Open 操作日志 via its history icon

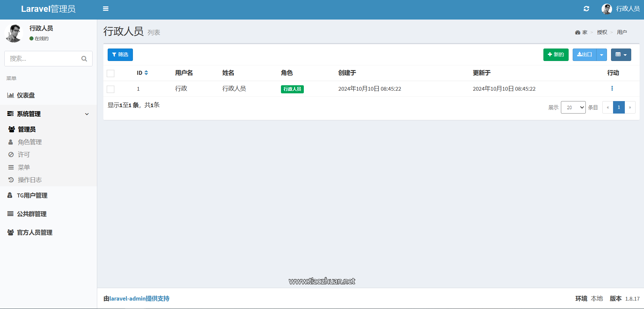(x=11, y=180)
